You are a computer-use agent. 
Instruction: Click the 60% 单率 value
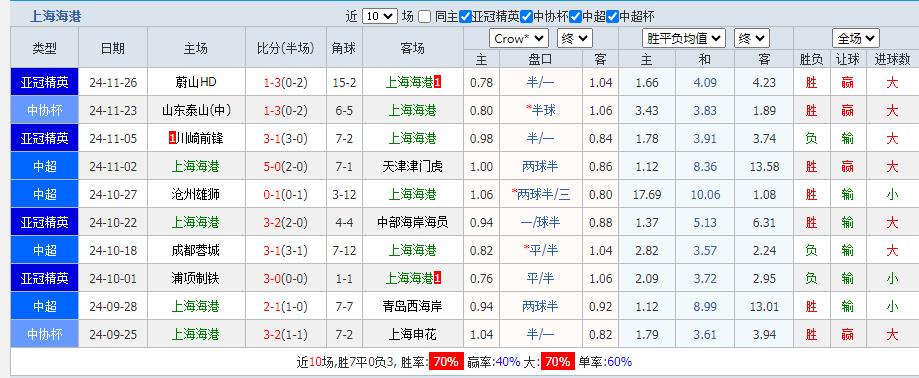(620, 362)
